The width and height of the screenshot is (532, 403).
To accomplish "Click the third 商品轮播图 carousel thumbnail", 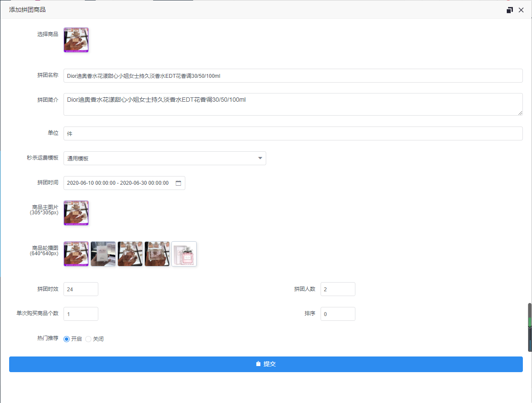I will click(130, 254).
